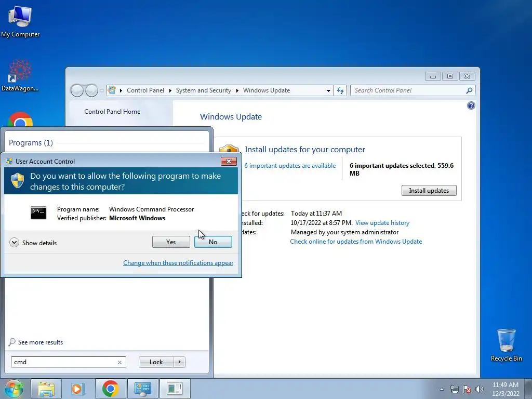Image resolution: width=532 pixels, height=399 pixels.
Task: Open the My Computer desktop icon
Action: coord(20,21)
